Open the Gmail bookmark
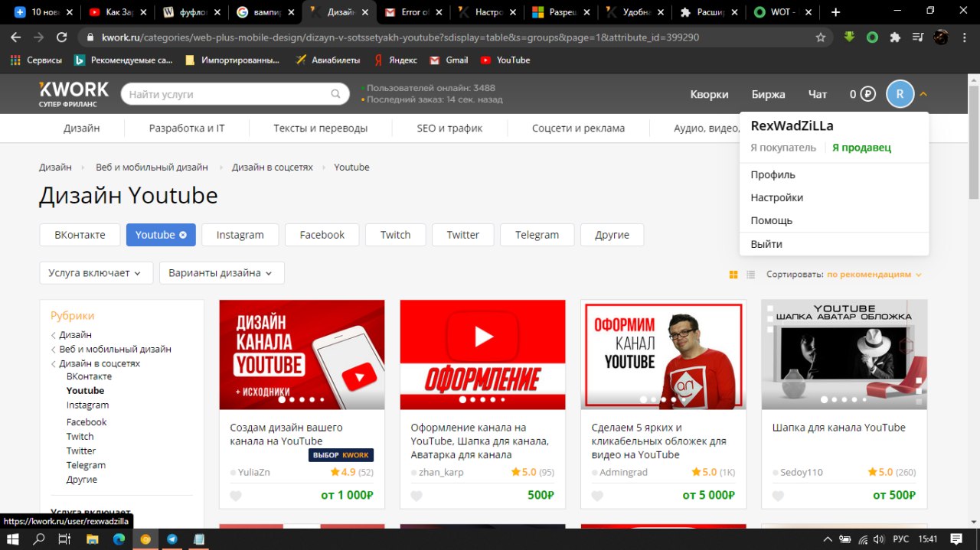 point(449,60)
